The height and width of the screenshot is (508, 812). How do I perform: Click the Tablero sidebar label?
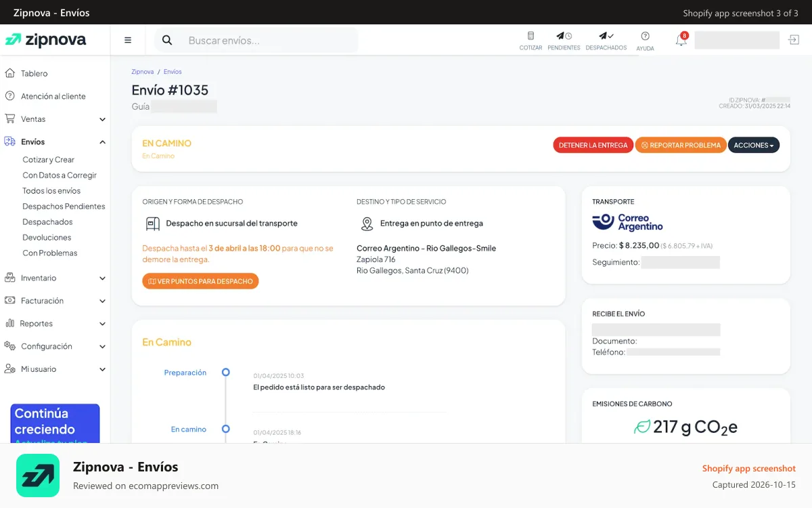coord(35,74)
